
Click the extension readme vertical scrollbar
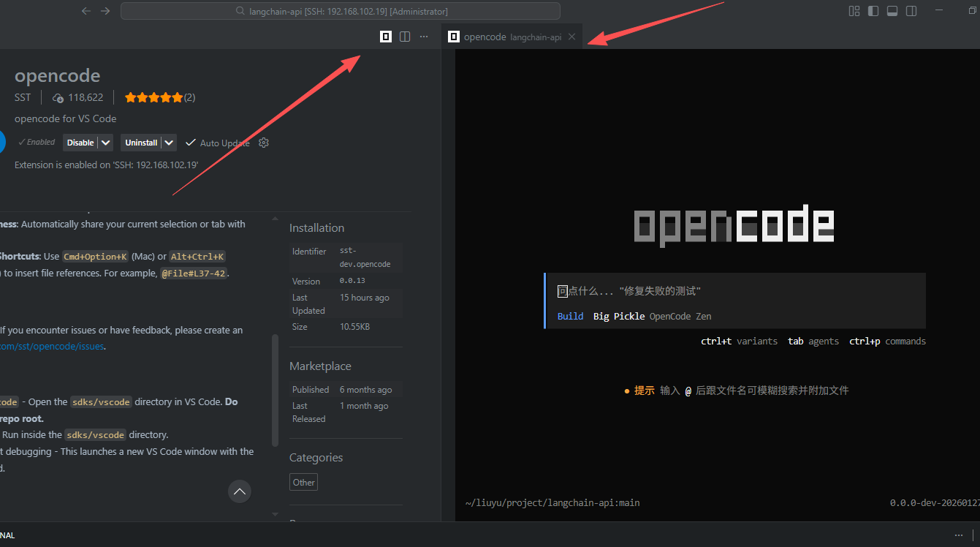click(275, 391)
